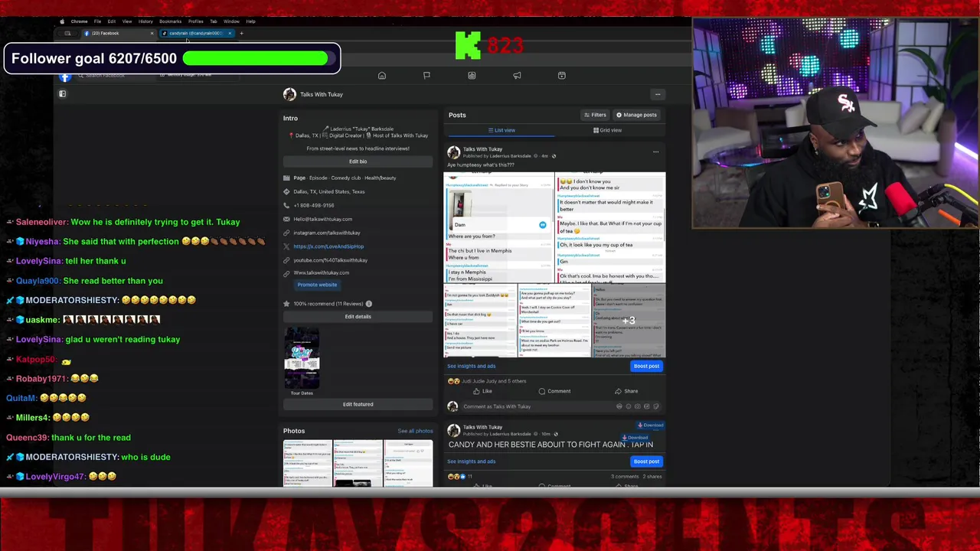Open the Facebook Home icon

tap(382, 76)
